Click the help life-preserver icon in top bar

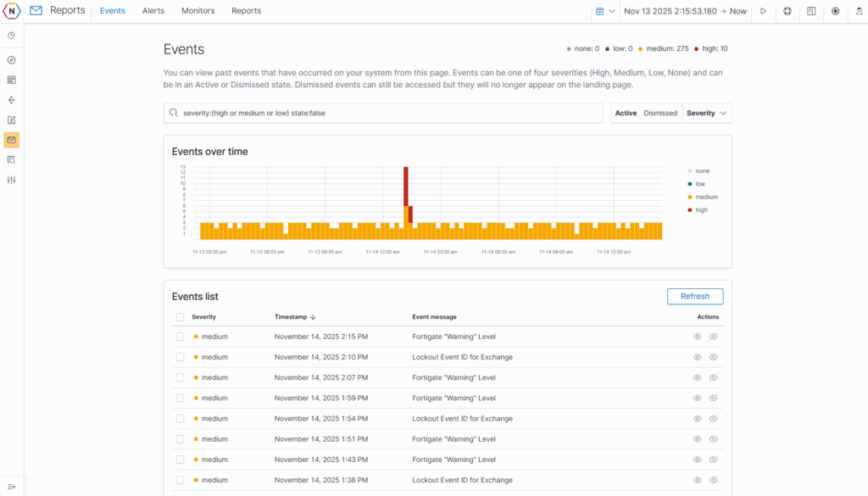point(787,11)
